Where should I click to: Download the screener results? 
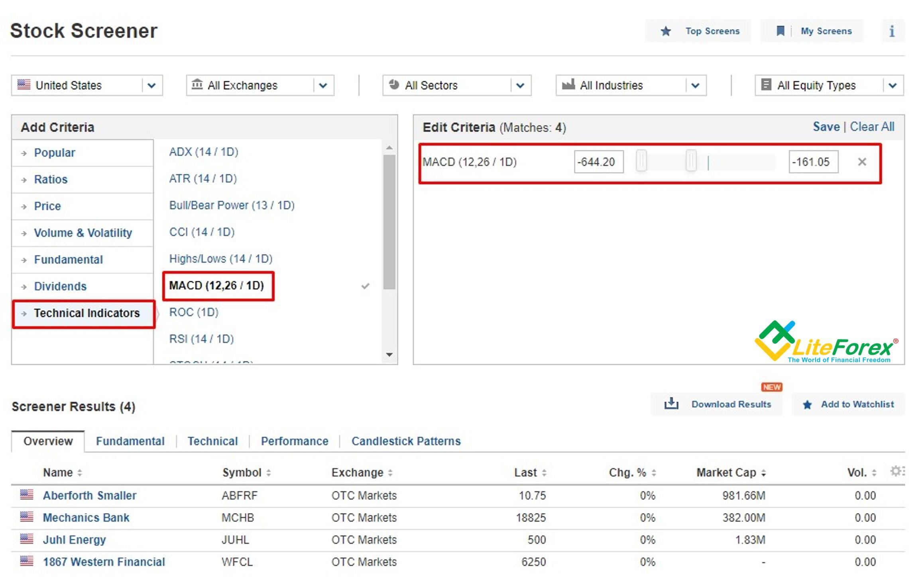click(x=717, y=404)
